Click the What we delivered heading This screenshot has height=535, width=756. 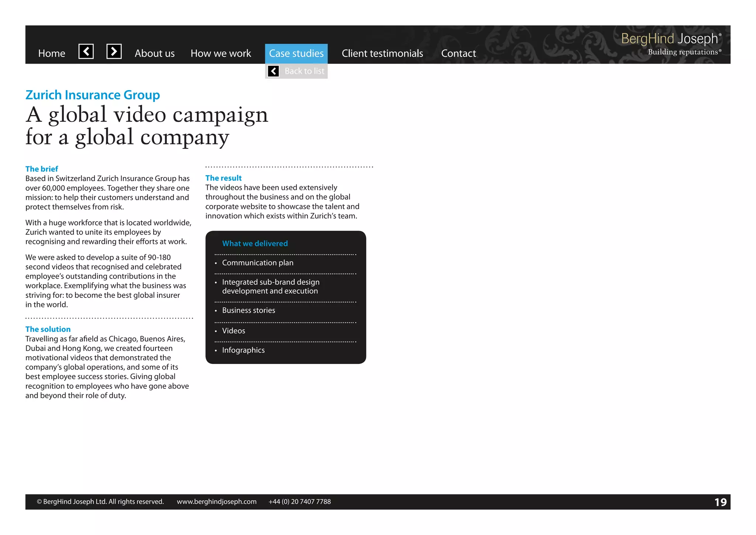[255, 243]
